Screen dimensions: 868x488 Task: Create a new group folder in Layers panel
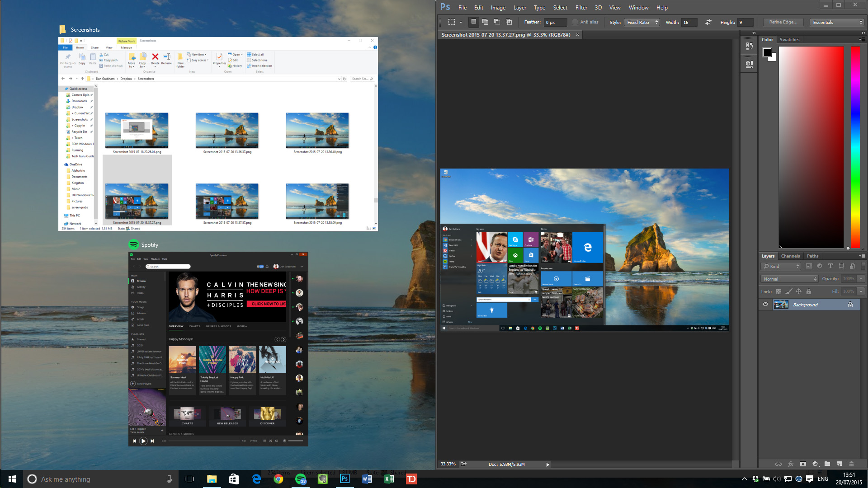828,464
